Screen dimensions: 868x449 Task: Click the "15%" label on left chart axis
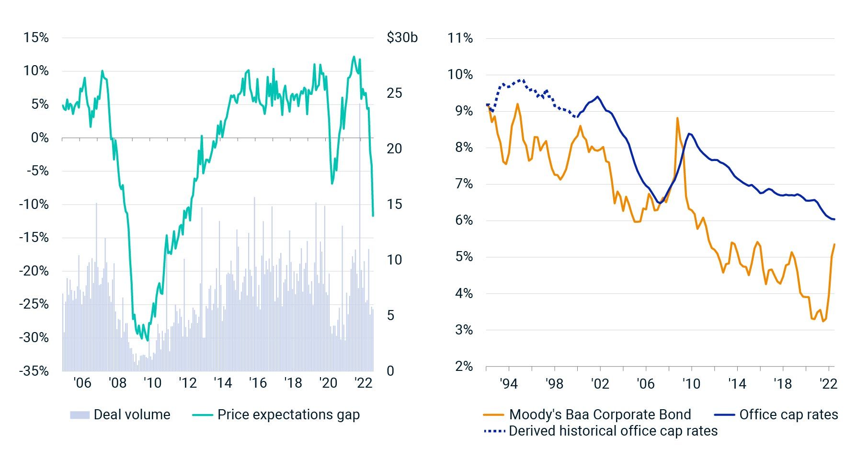tap(36, 38)
